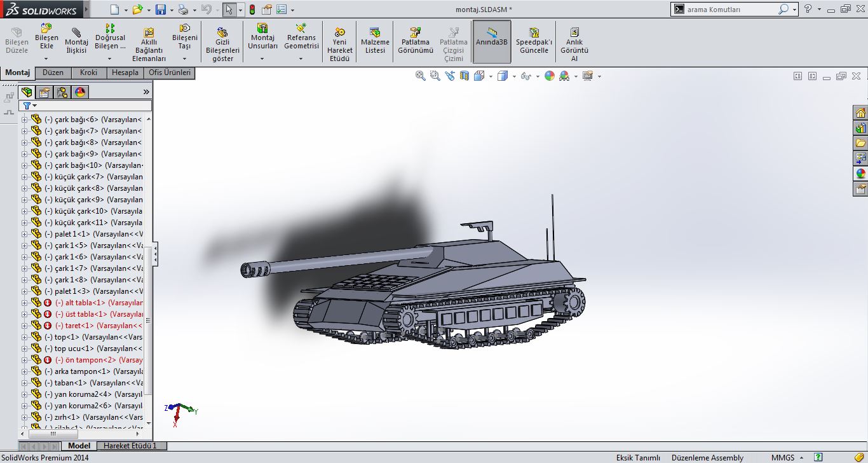Open the Montaj Unsurları dropdown arrow
868x463 pixels.
pyautogui.click(x=262, y=59)
